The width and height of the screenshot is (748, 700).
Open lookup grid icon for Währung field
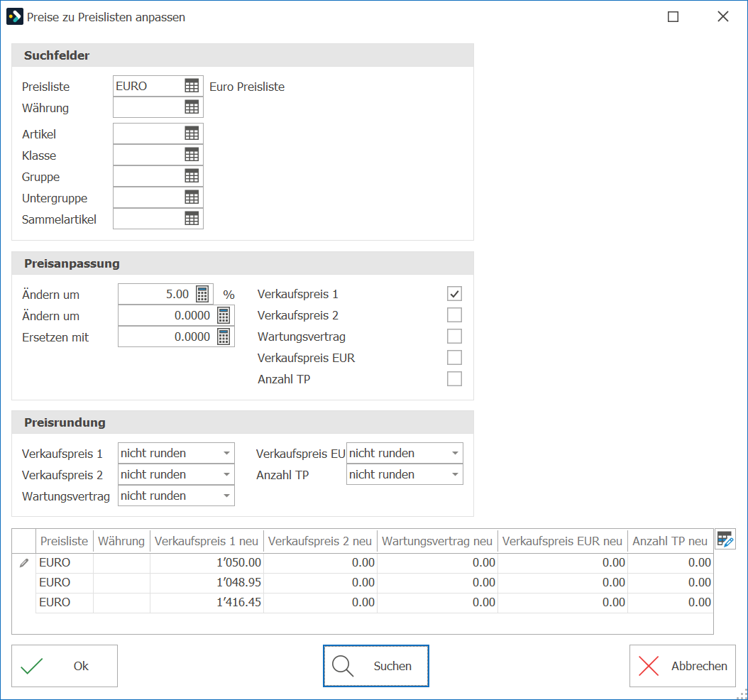pyautogui.click(x=192, y=107)
